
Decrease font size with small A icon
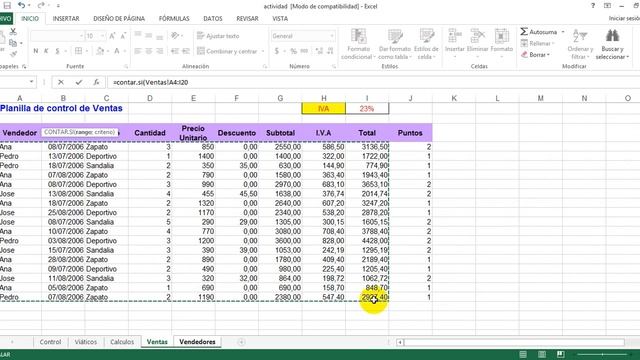click(x=123, y=36)
